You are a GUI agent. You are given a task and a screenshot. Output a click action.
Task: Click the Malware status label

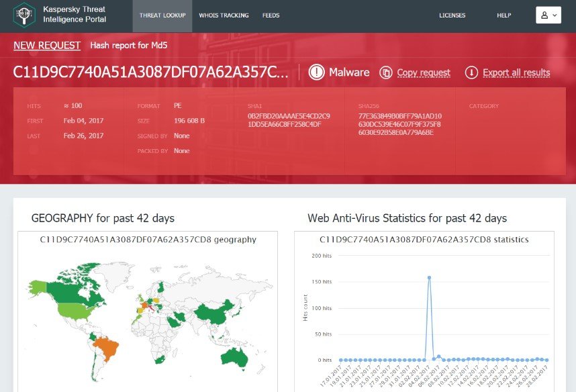tap(349, 72)
